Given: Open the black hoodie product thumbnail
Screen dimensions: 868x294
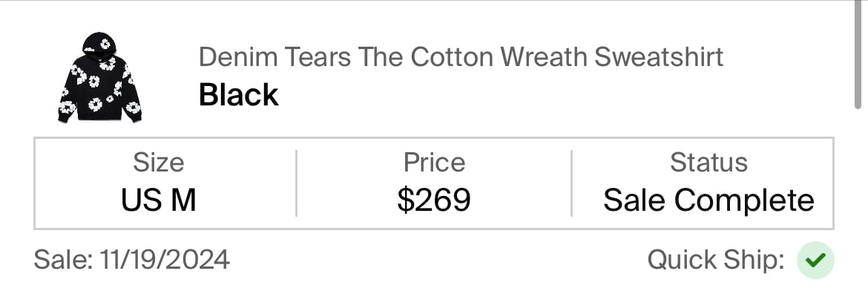Looking at the screenshot, I should point(99,77).
